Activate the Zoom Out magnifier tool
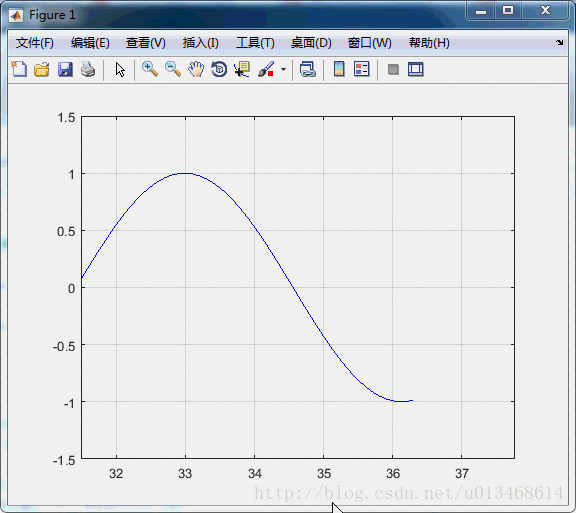 [x=173, y=69]
